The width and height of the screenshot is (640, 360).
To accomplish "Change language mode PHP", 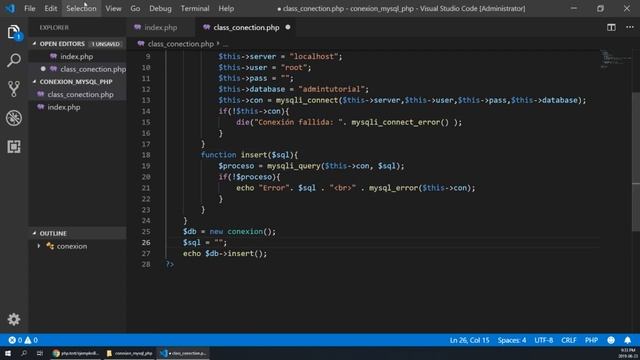I will [591, 340].
